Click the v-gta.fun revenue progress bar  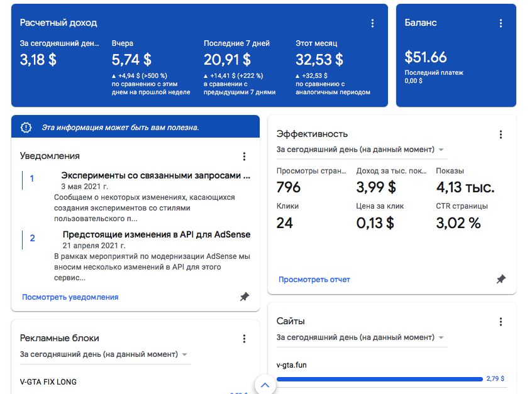379,379
